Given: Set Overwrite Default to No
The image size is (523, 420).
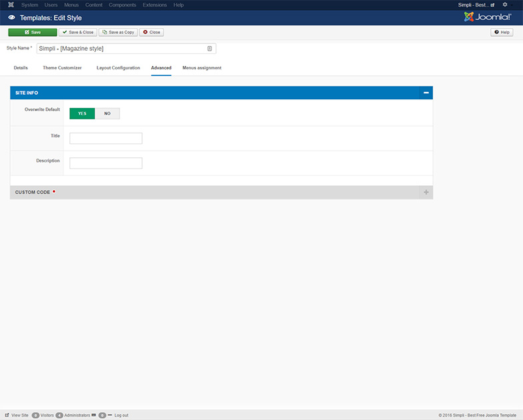Looking at the screenshot, I should click(107, 113).
